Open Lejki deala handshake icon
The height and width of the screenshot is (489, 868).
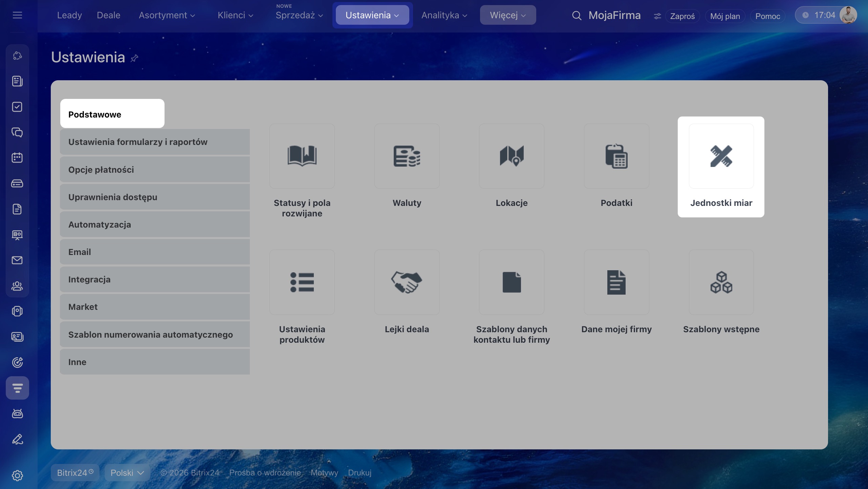pos(407,282)
